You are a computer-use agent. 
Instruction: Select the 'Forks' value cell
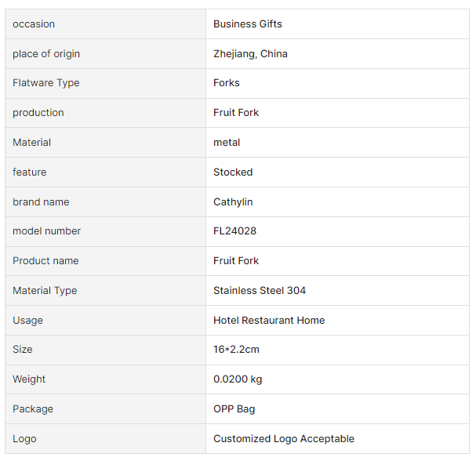[227, 83]
